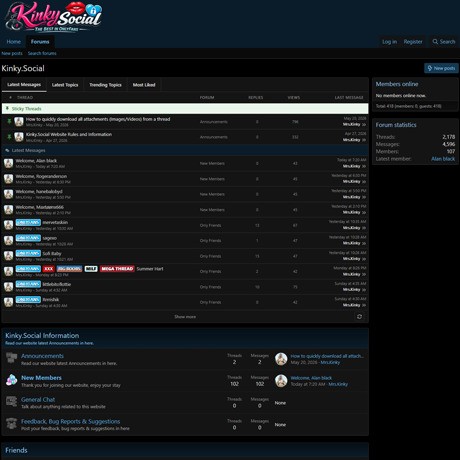Click avatar beside Sofi Baby thread
Viewport: 460px width, 460px height.
coord(9,256)
